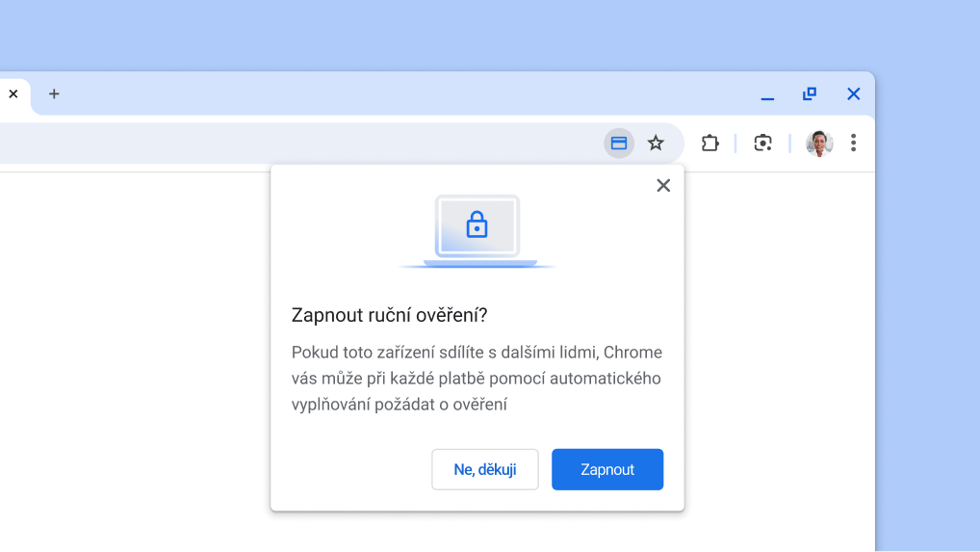
Task: Click the description text mentioning Chrome
Action: tap(477, 379)
